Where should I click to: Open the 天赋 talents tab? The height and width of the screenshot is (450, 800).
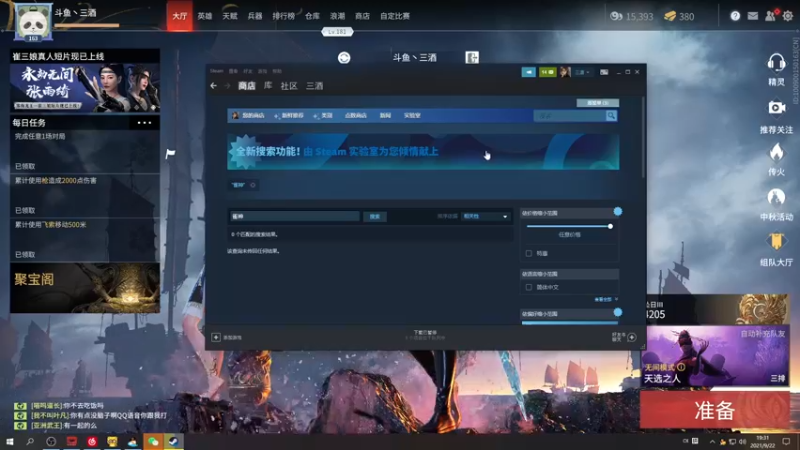pos(230,16)
